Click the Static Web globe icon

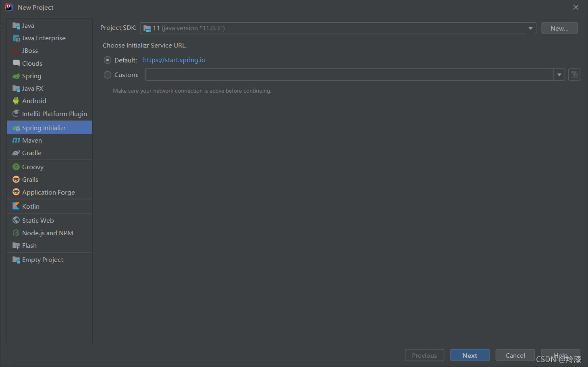click(16, 220)
